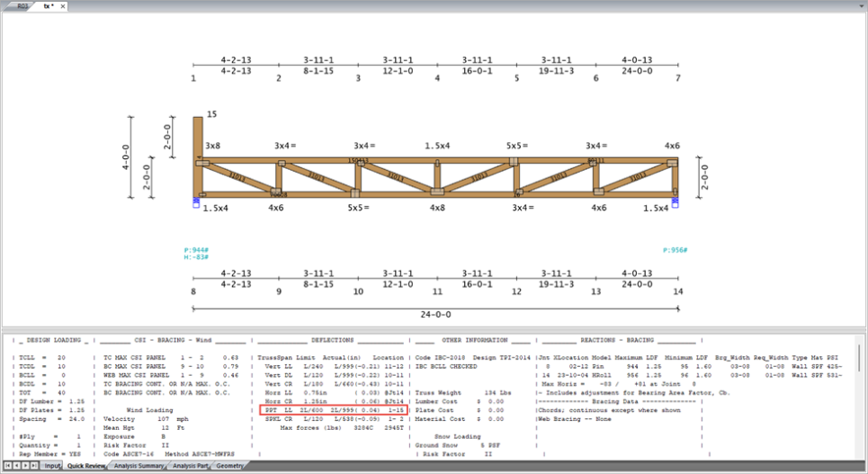Open the Input sheet tab

[52, 466]
